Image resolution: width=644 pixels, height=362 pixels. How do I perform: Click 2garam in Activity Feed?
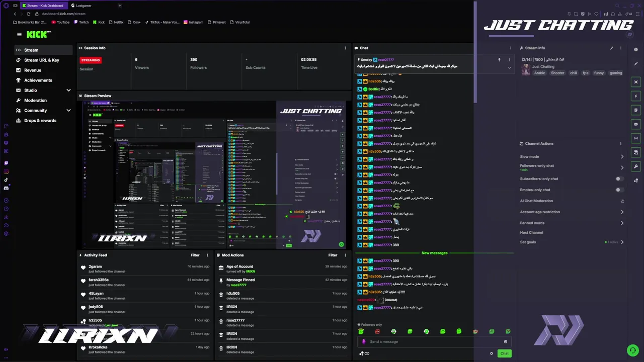95,267
